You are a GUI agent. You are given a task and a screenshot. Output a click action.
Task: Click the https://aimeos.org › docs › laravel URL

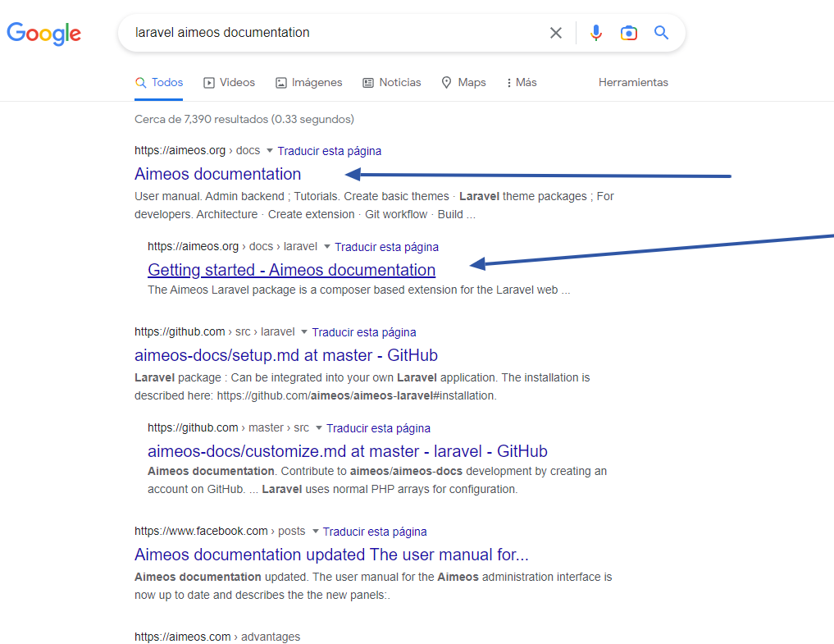(232, 246)
